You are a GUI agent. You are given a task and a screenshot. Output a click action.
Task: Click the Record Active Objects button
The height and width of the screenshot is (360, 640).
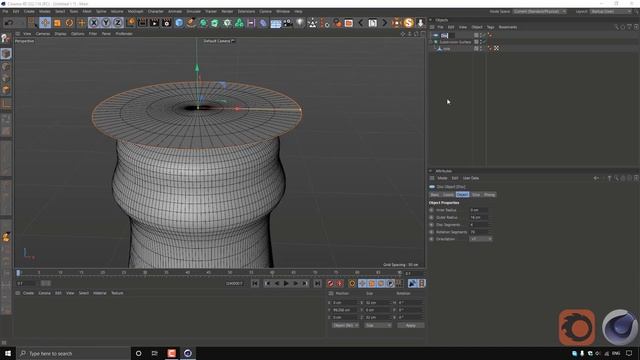tap(330, 283)
